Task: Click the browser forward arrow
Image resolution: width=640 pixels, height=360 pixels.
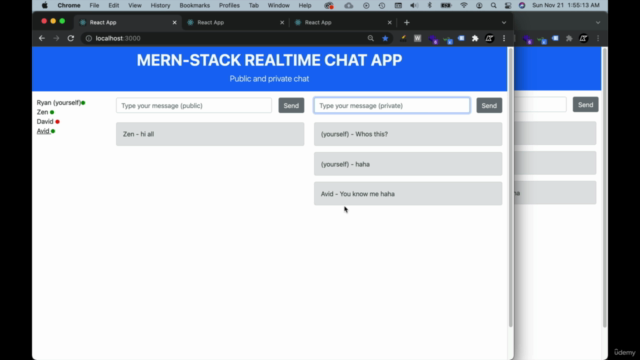Action: 56,38
